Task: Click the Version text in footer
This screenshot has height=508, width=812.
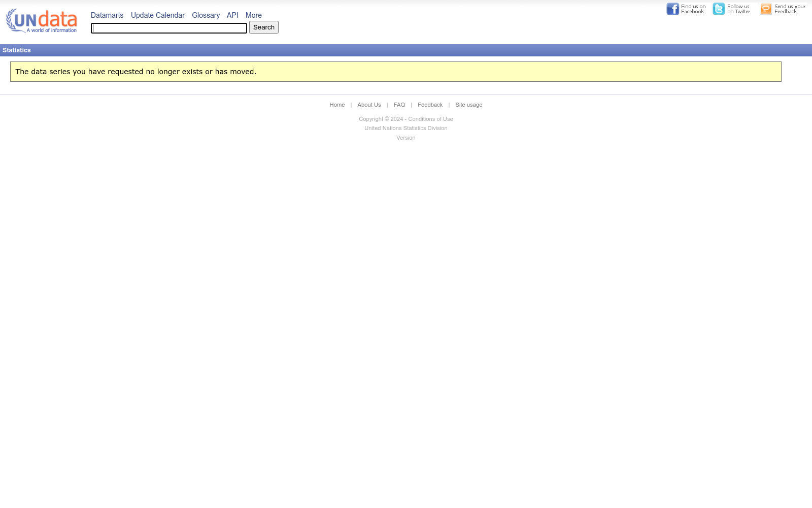Action: pos(406,138)
